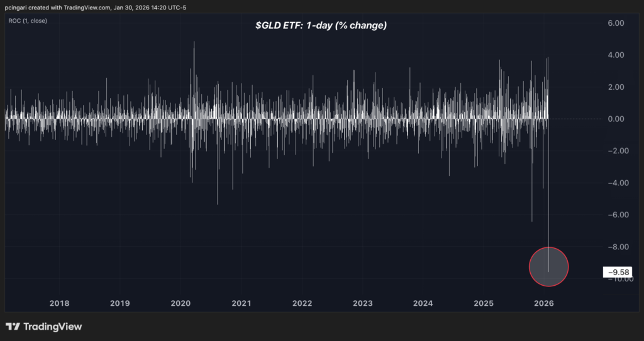Select the 2023 year label
644x341 pixels.
tap(362, 303)
